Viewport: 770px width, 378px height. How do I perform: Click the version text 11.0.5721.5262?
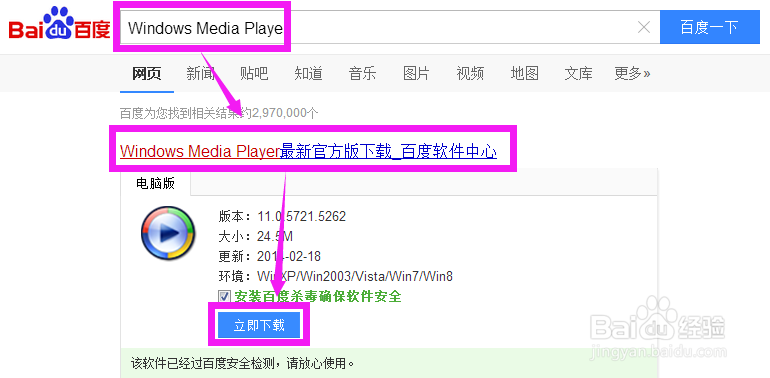point(302,216)
